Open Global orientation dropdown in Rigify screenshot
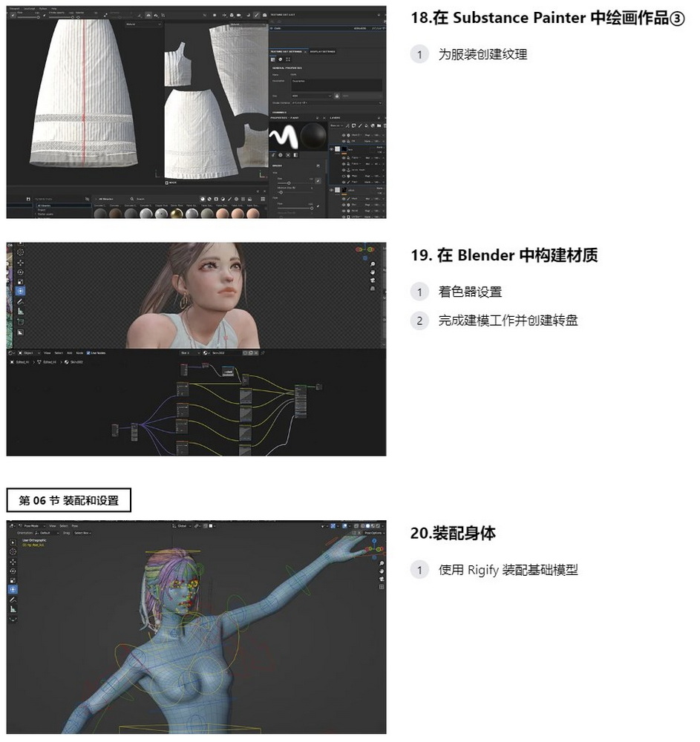This screenshot has width=700, height=742. click(x=182, y=526)
